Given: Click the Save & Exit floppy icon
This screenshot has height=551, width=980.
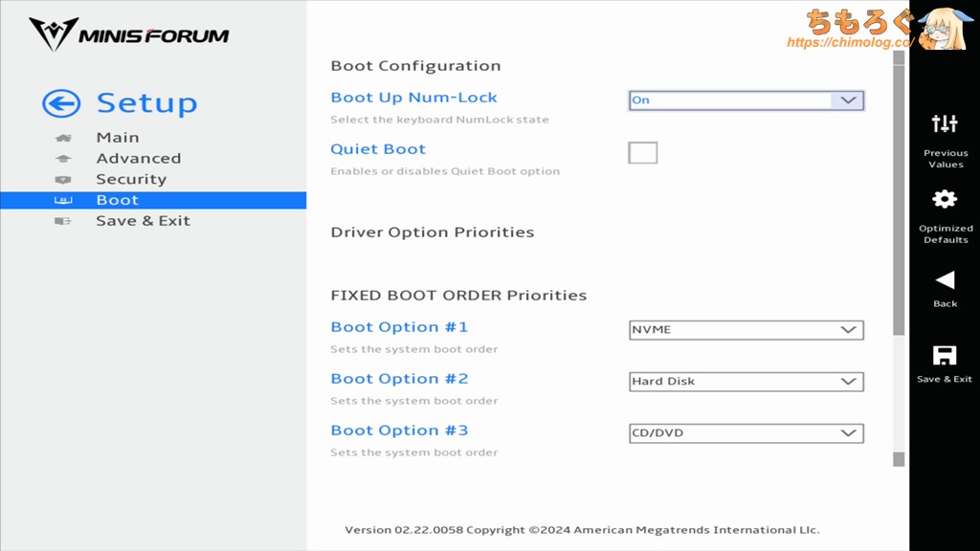Looking at the screenshot, I should click(x=945, y=356).
